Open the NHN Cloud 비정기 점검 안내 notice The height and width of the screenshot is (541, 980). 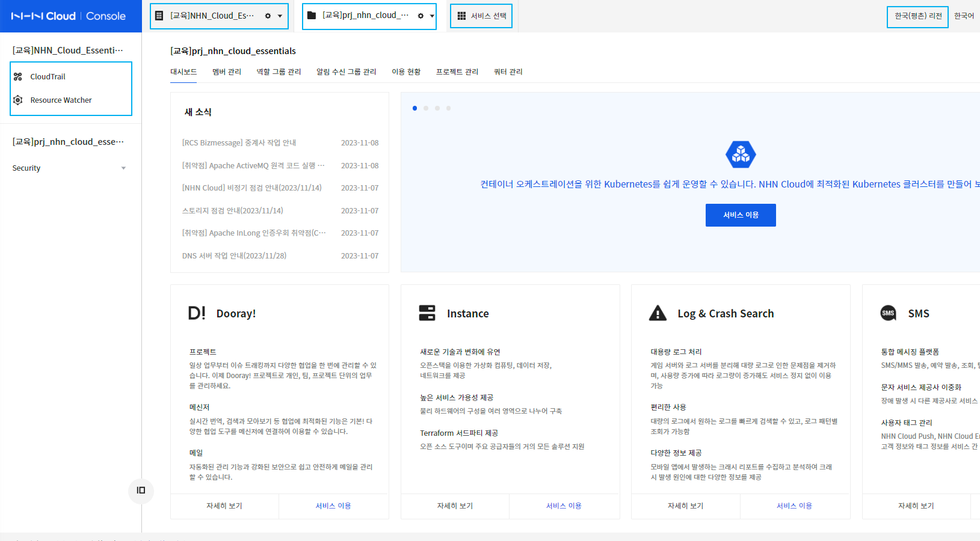tap(252, 188)
